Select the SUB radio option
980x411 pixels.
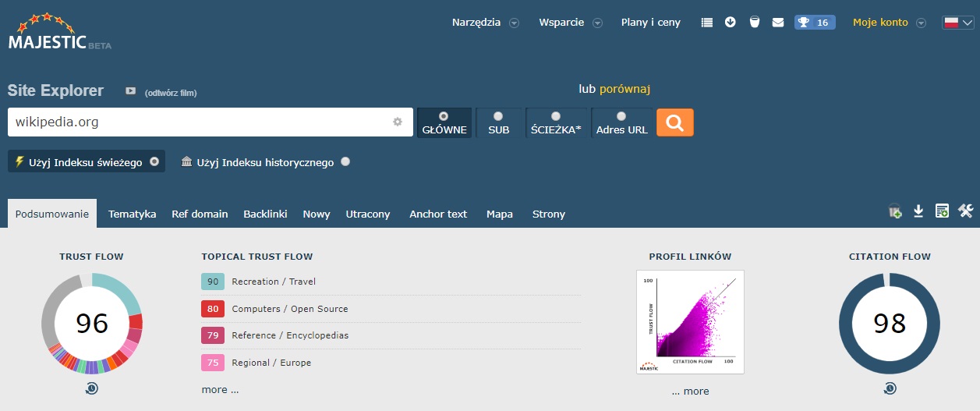coord(498,123)
